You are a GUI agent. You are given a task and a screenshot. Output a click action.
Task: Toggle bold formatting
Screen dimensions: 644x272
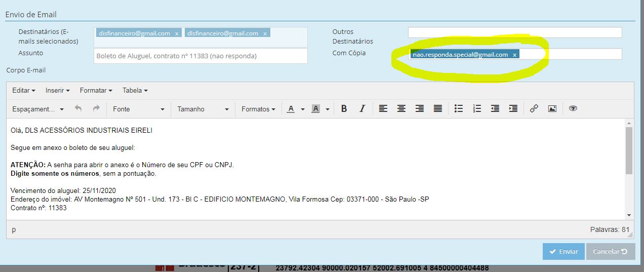pyautogui.click(x=344, y=108)
